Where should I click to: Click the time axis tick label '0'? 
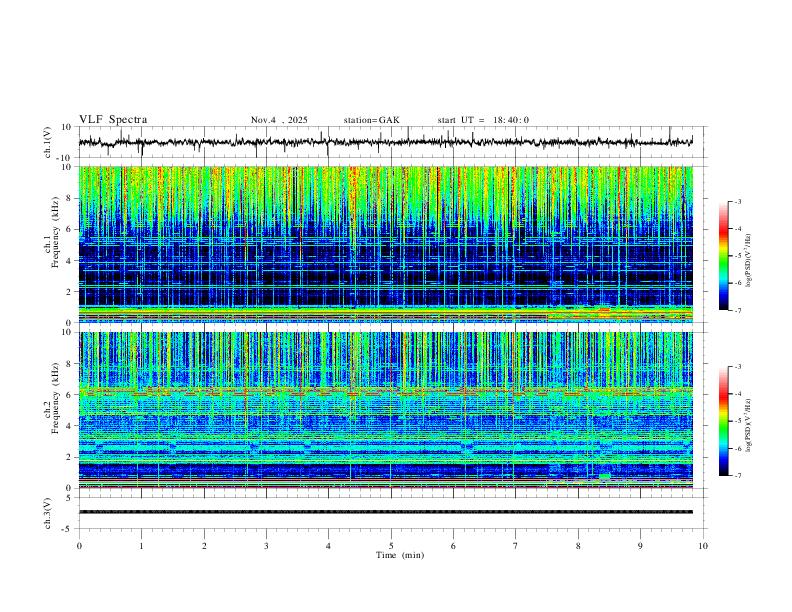[79, 546]
